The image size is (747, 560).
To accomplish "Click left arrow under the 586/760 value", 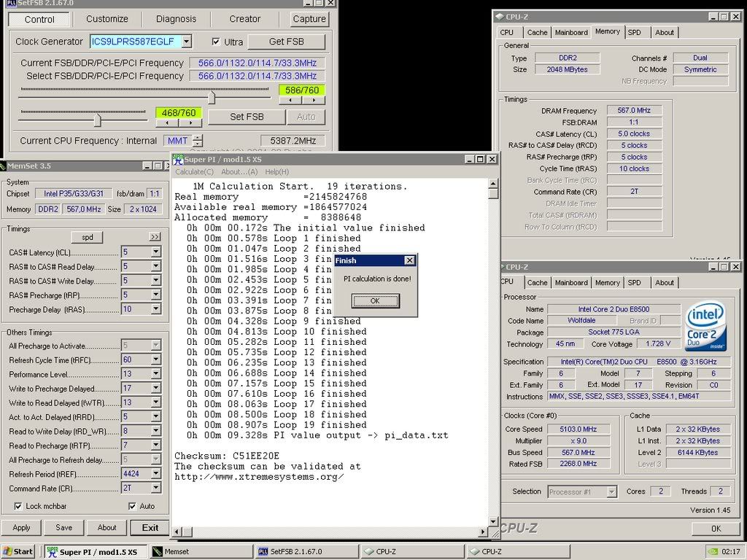I will (290, 101).
